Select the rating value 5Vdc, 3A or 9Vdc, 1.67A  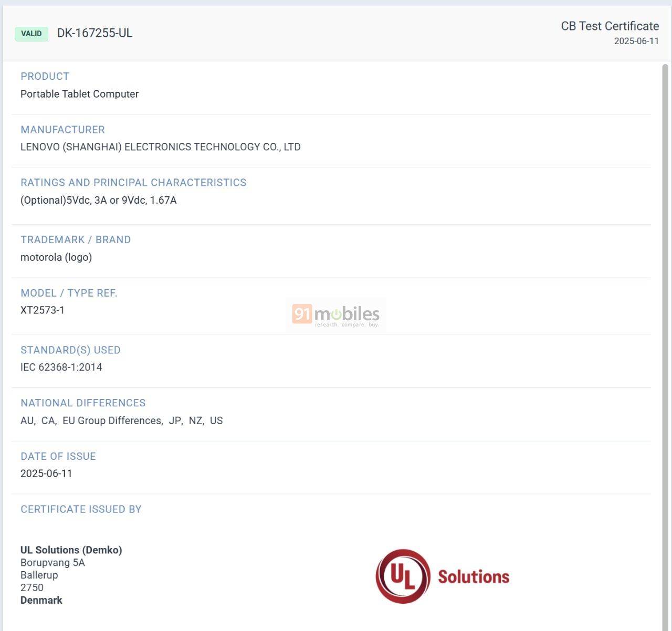pyautogui.click(x=121, y=201)
